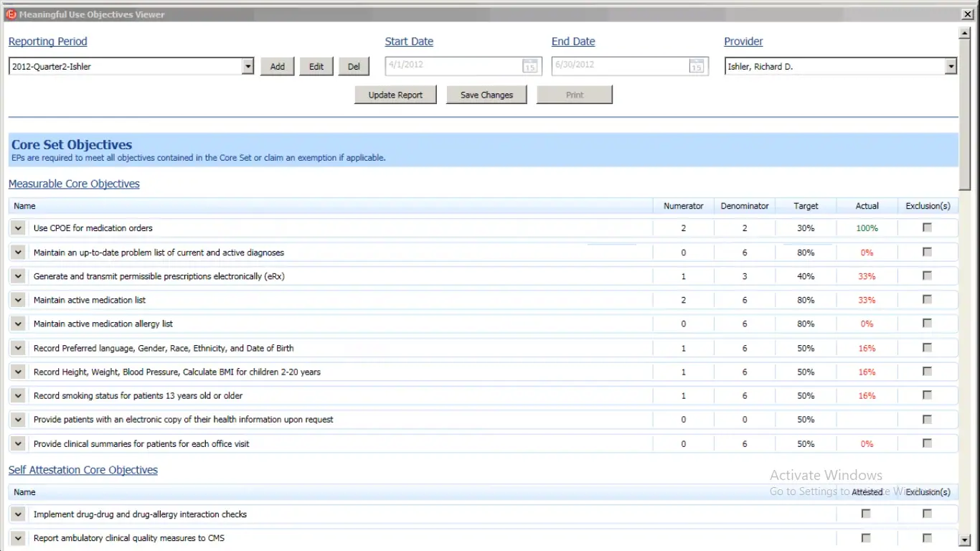
Task: Expand the drug-drug interaction checks row
Action: (17, 514)
